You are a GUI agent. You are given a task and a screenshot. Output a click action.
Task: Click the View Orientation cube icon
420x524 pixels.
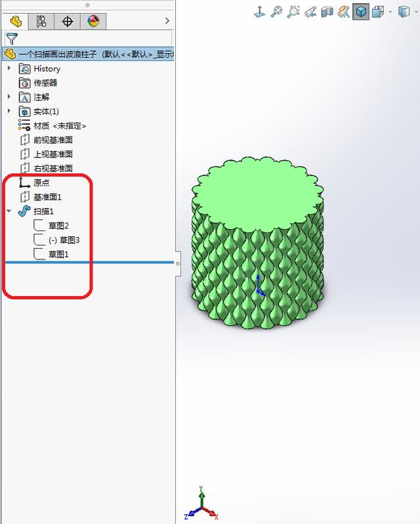(377, 12)
